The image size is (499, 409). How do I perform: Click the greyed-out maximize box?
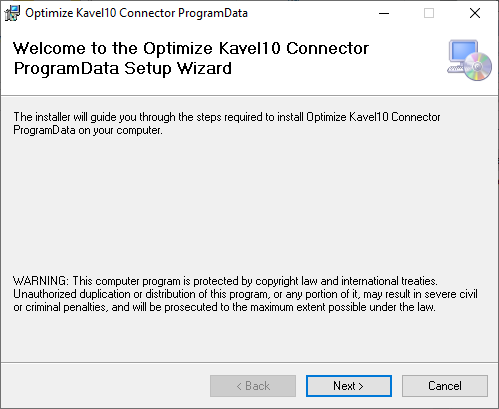pos(429,13)
